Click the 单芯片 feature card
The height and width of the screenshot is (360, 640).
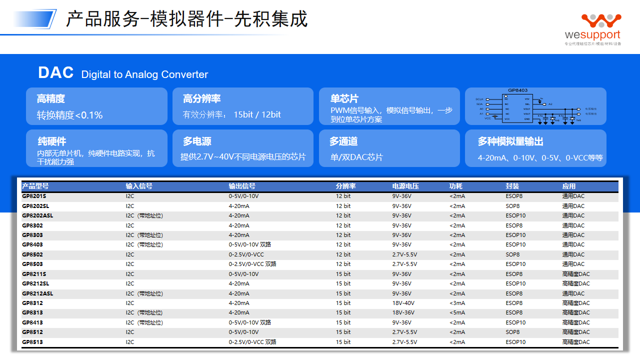(389, 106)
